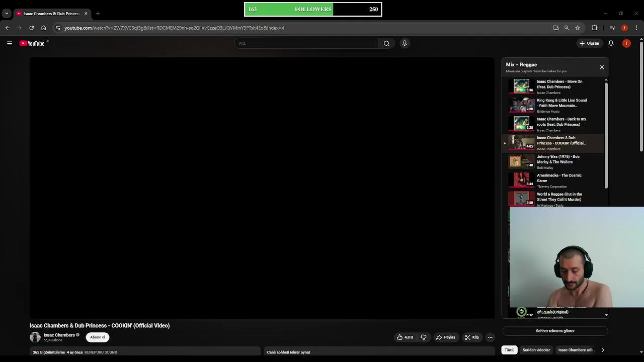
Task: Click Canlı sohbeti tekrar oynat card
Action: tap(379, 352)
